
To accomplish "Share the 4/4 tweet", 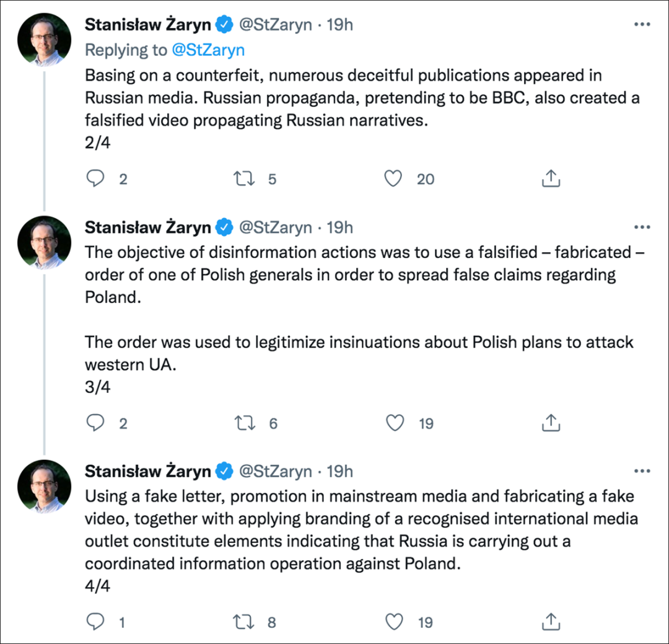I will (551, 622).
